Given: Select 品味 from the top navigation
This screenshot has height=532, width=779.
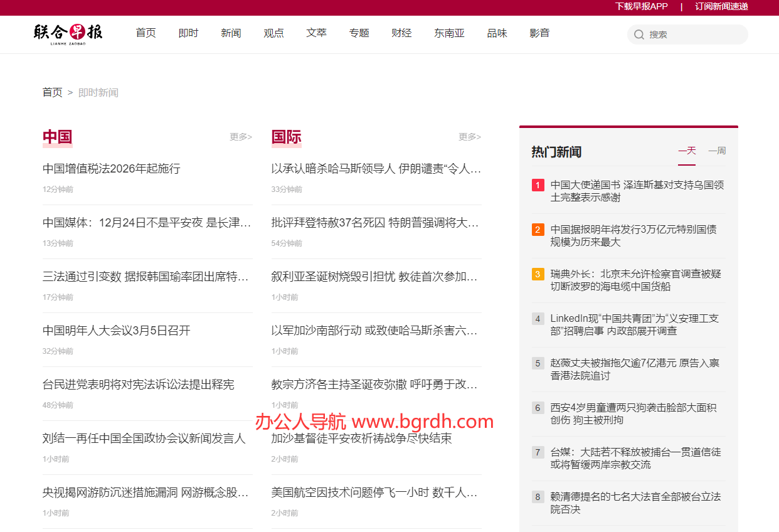Looking at the screenshot, I should (x=497, y=33).
